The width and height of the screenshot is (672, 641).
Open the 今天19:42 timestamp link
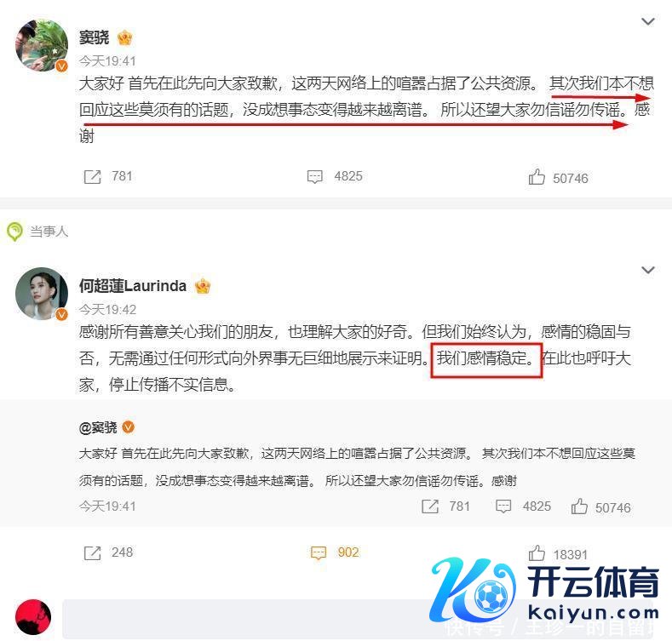(x=107, y=309)
